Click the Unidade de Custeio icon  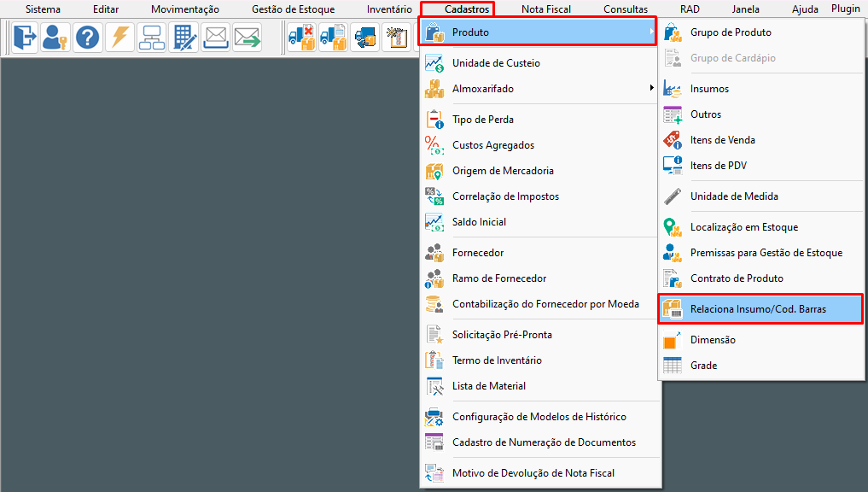(434, 63)
